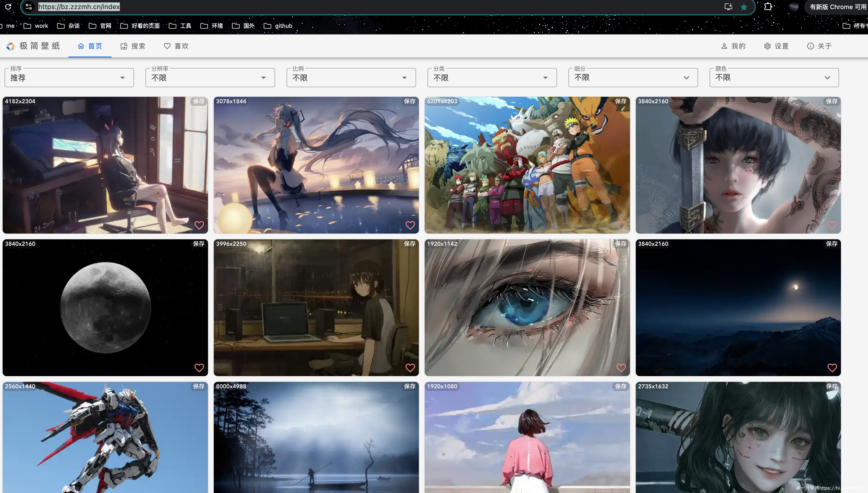
Task: Switch to the 喜欢 tab
Action: [176, 46]
